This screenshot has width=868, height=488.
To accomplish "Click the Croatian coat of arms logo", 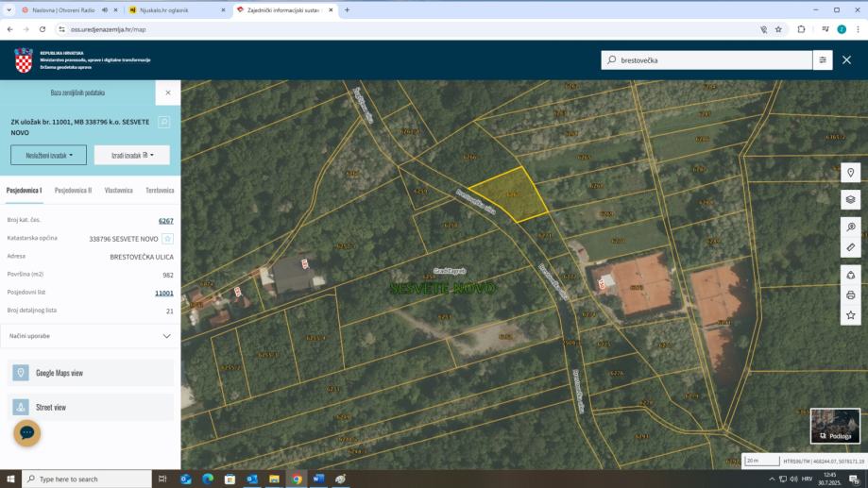I will [x=24, y=60].
